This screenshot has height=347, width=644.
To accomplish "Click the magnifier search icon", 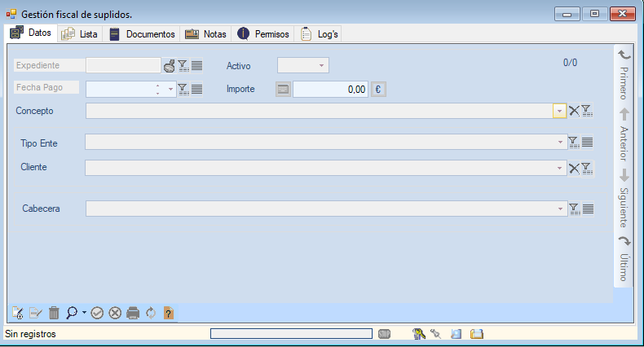I will click(x=72, y=313).
